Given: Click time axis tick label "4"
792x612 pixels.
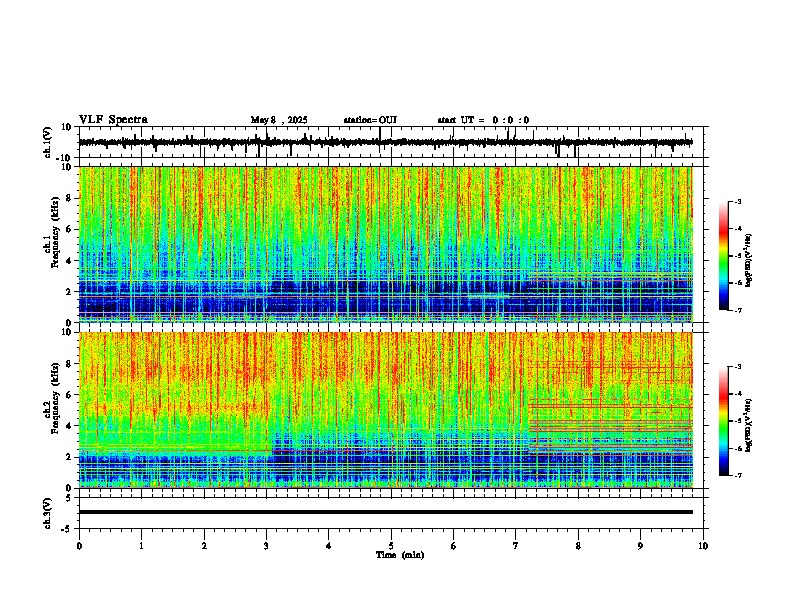Looking at the screenshot, I should point(329,546).
